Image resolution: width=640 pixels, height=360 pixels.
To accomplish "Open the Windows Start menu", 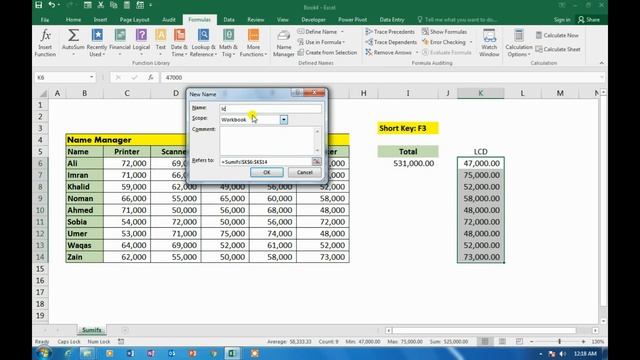I will (x=43, y=353).
